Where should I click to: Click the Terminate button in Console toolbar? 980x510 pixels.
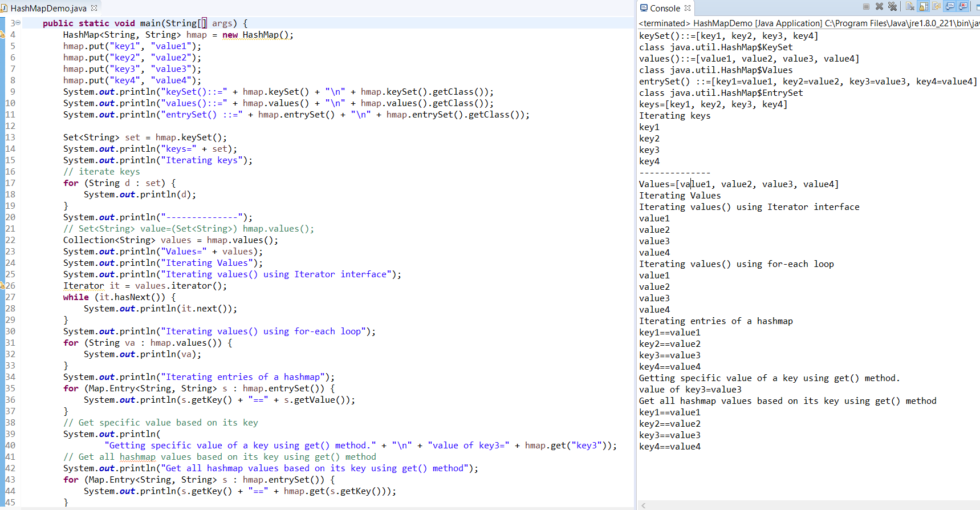pos(866,6)
